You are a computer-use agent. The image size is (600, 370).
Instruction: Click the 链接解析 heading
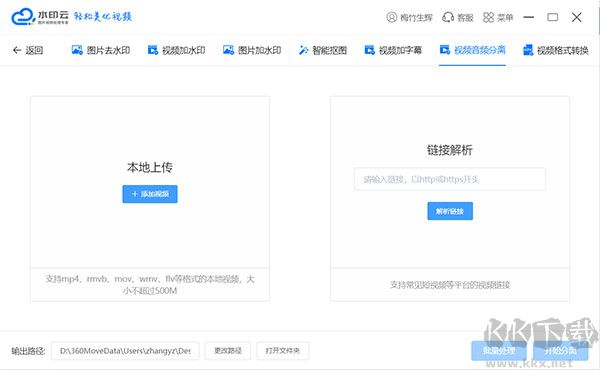tap(450, 150)
